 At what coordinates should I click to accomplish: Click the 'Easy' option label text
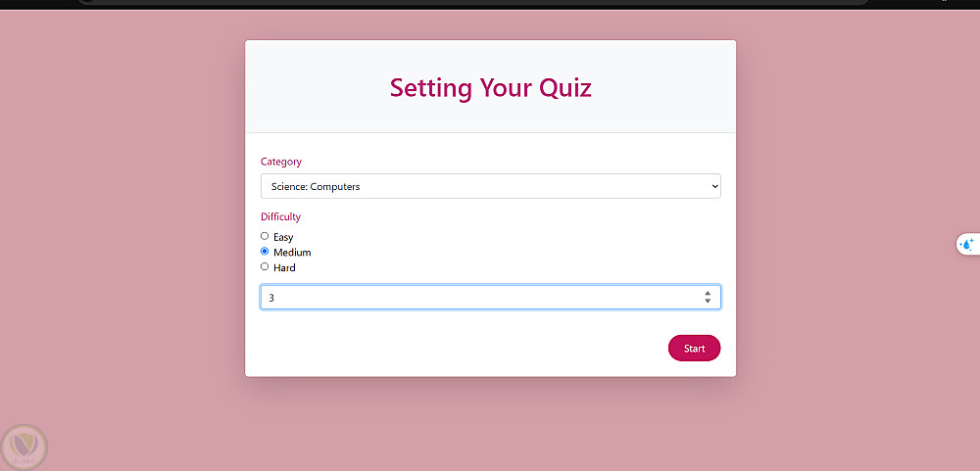(x=283, y=237)
